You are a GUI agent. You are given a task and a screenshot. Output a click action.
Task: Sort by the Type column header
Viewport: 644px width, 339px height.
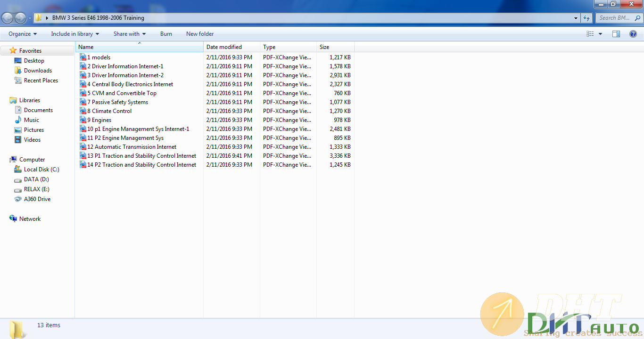[288, 47]
